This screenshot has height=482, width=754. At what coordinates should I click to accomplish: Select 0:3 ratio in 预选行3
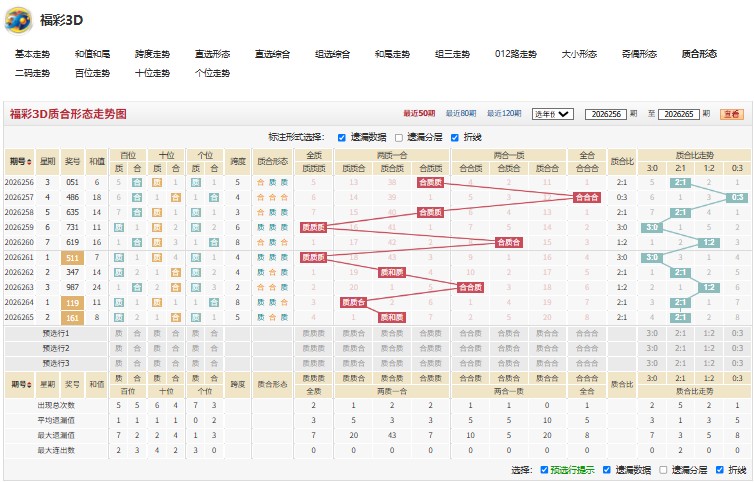click(x=737, y=363)
